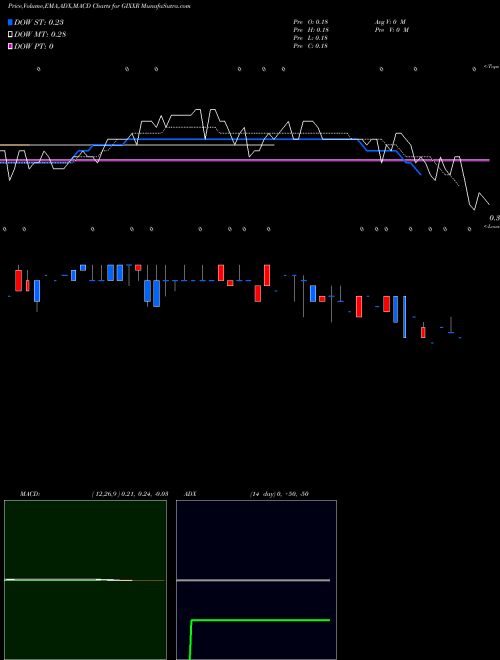Click the 'Lows' axis label
500x660 pixels.
pos(491,227)
